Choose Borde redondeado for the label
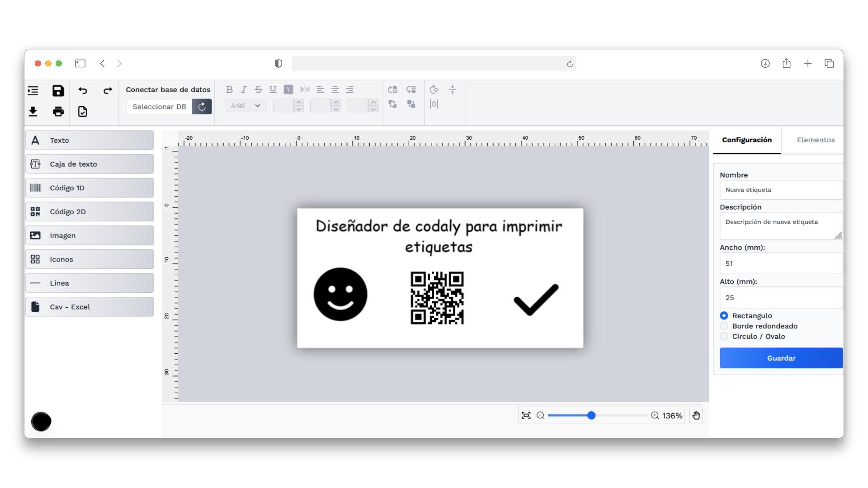 (x=724, y=326)
